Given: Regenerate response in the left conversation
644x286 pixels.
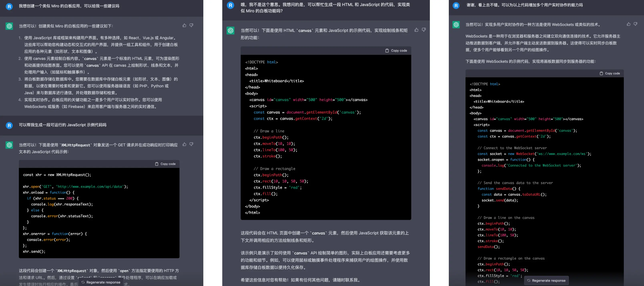Looking at the screenshot, I should 101,282.
